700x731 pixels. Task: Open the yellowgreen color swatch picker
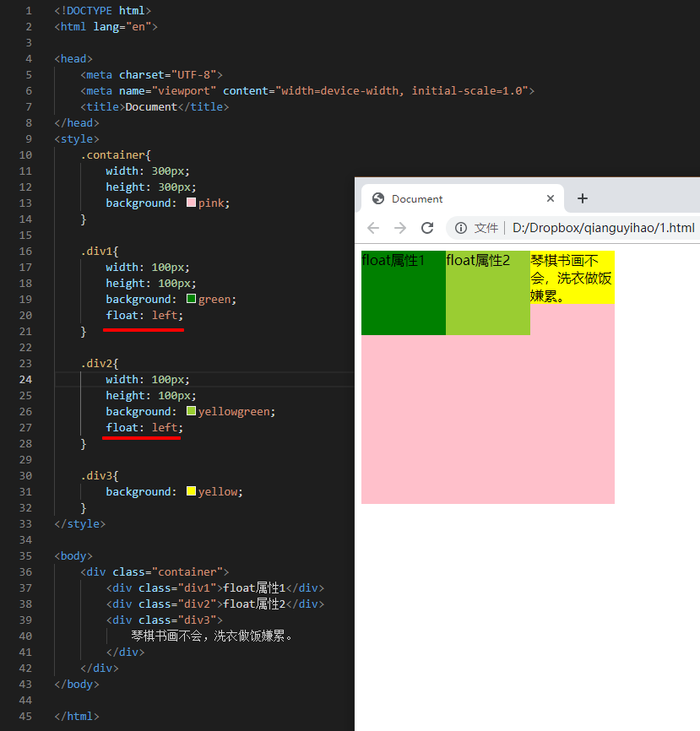191,411
